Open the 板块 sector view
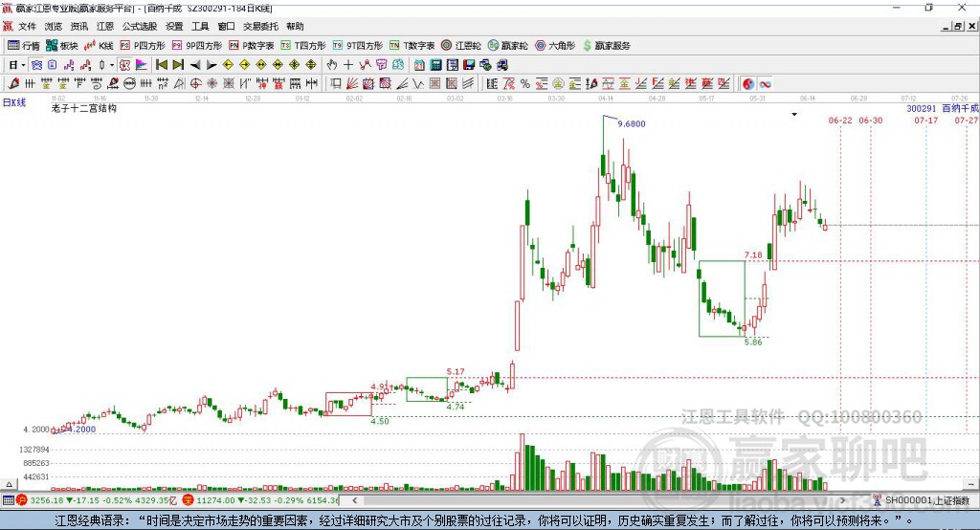 pos(61,46)
